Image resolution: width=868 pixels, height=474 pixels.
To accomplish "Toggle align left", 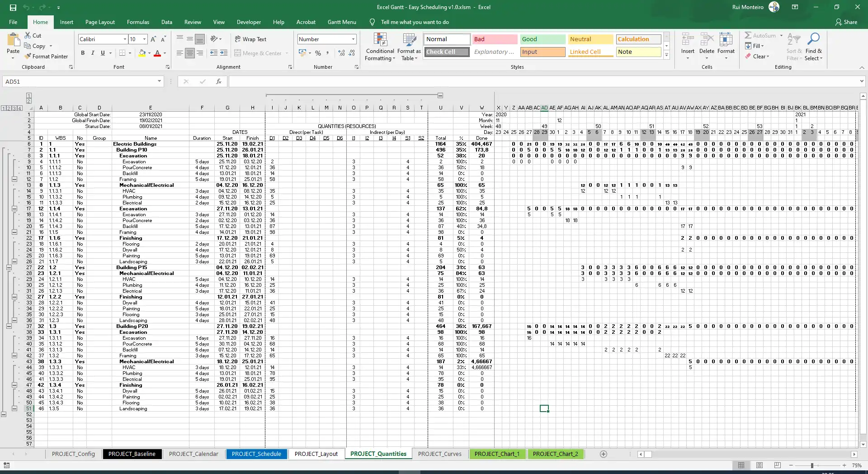I will click(180, 53).
